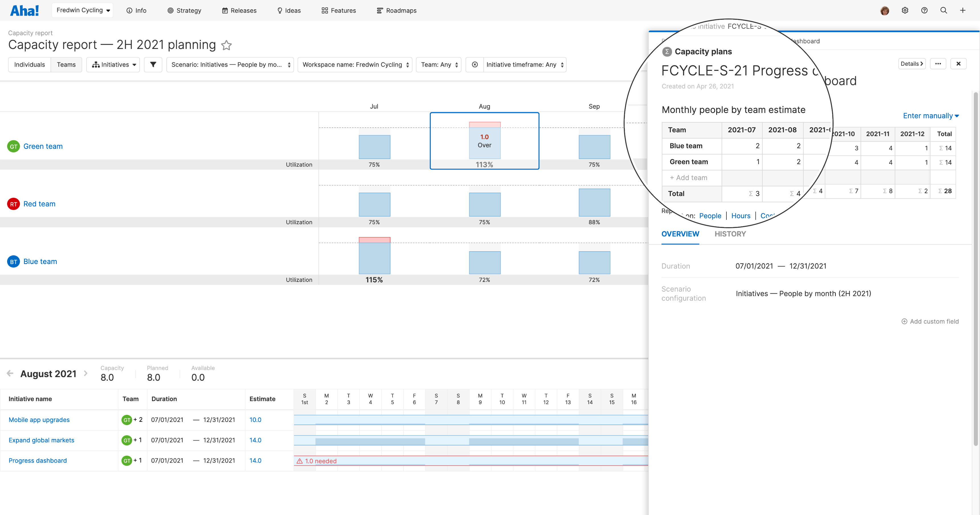Report capacity in Hours
Viewport: 980px width, 515px height.
(740, 215)
